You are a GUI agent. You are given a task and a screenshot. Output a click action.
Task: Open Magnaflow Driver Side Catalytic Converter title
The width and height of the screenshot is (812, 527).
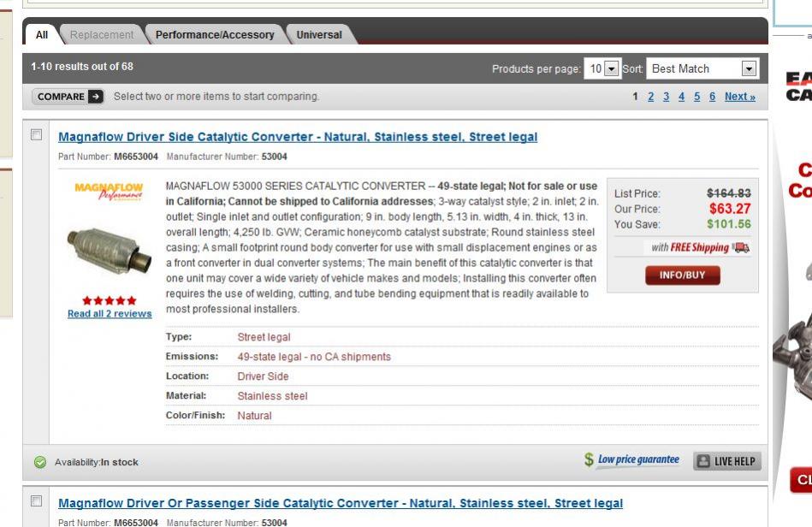pos(298,137)
